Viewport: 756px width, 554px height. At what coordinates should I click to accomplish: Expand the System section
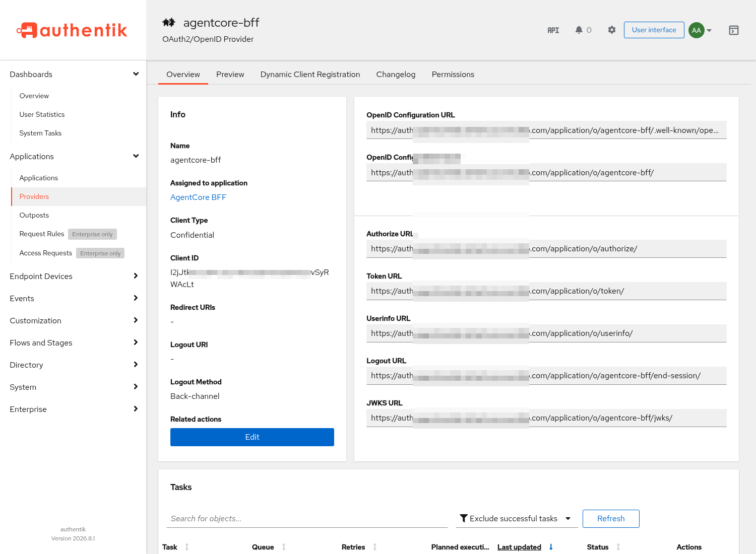pyautogui.click(x=74, y=387)
